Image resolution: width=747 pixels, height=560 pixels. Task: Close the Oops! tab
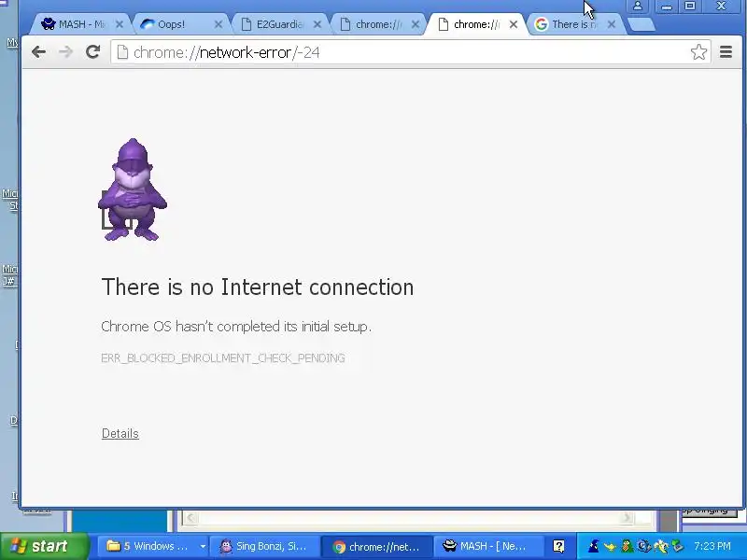[218, 24]
